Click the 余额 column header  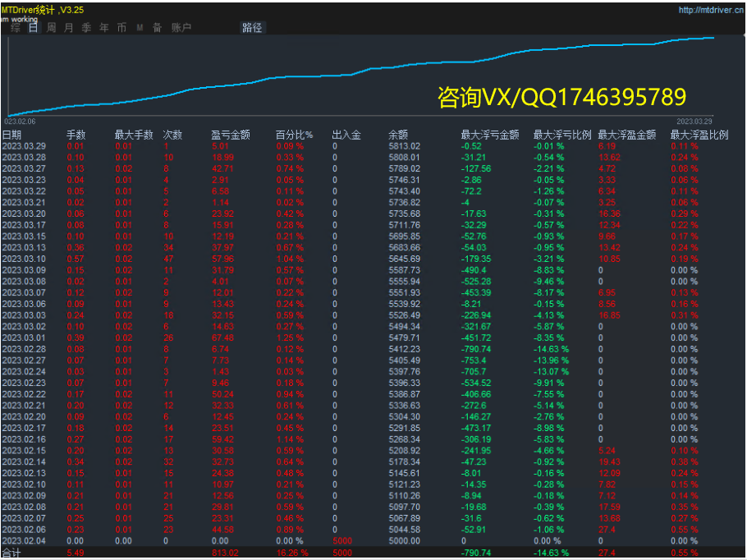[x=398, y=135]
